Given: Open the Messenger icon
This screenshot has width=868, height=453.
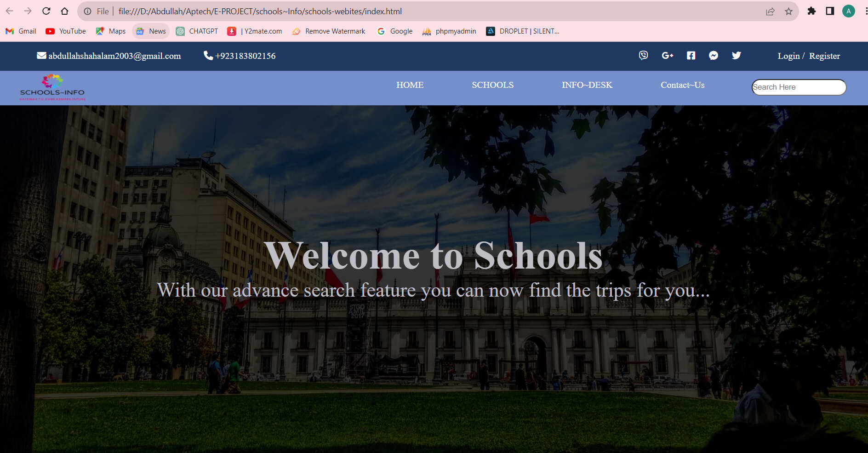Looking at the screenshot, I should 713,56.
